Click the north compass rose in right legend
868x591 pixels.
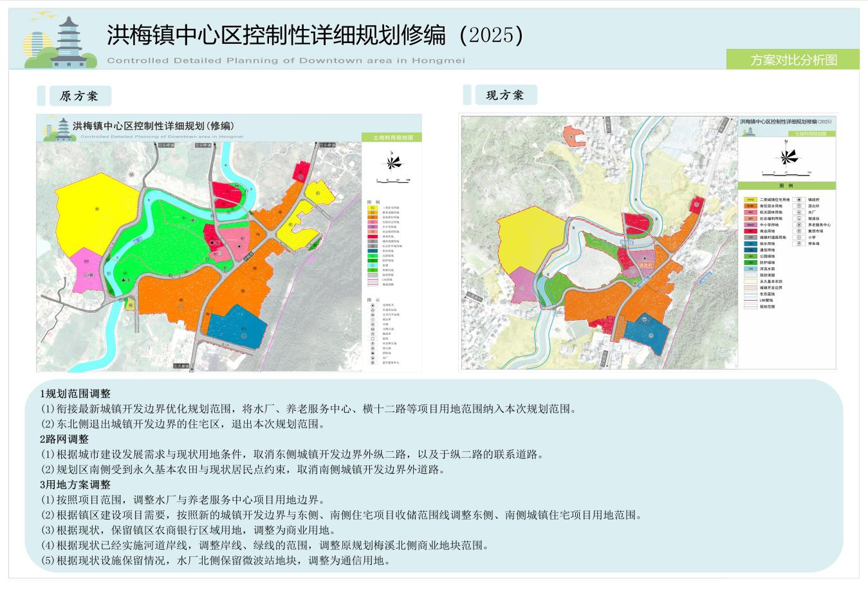(786, 156)
